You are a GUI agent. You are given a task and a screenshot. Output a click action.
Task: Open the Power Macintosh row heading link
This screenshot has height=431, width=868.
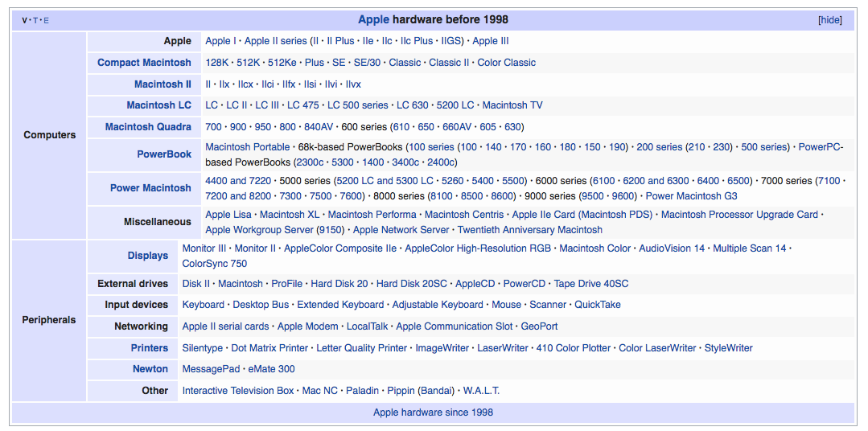pos(150,188)
